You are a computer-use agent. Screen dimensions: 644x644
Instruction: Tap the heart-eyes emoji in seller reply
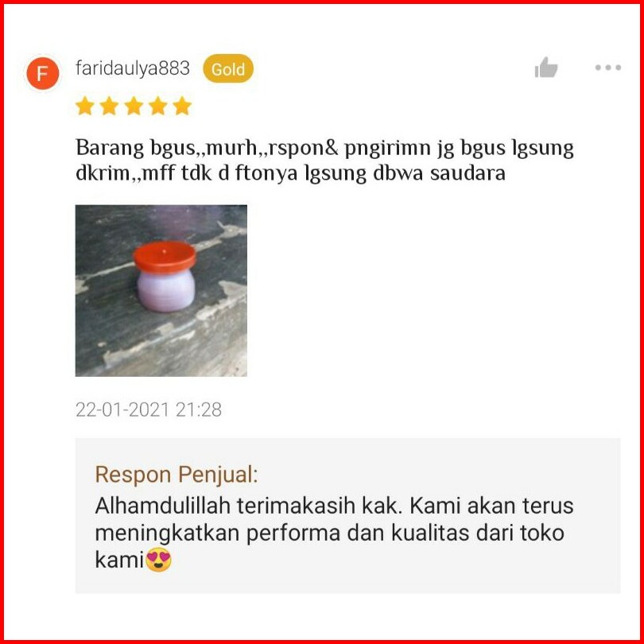pos(158,560)
